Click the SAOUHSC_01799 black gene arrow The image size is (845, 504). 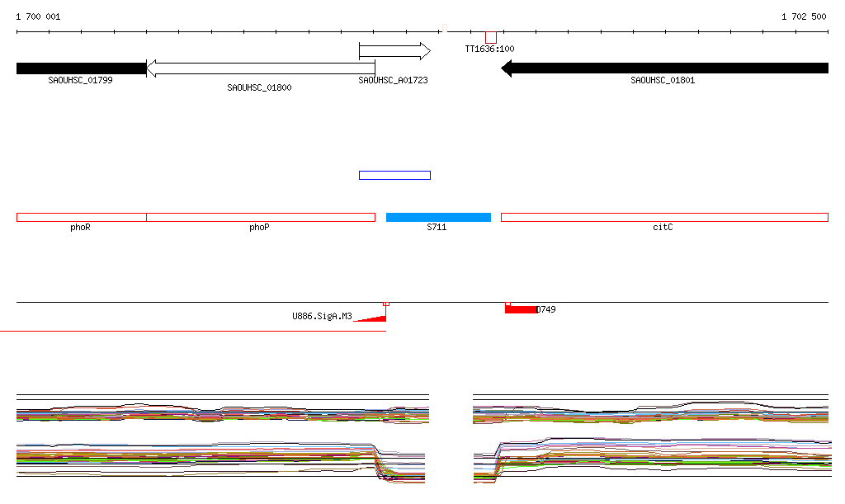click(x=82, y=68)
